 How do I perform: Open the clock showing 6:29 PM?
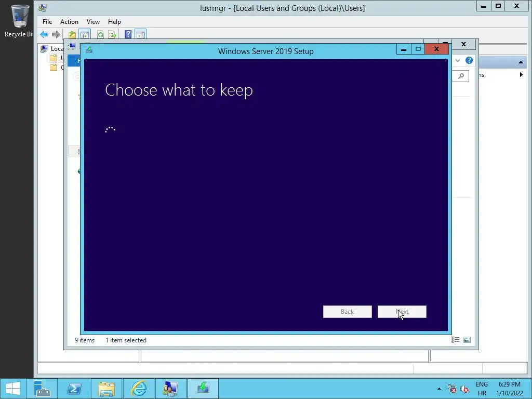(509, 389)
